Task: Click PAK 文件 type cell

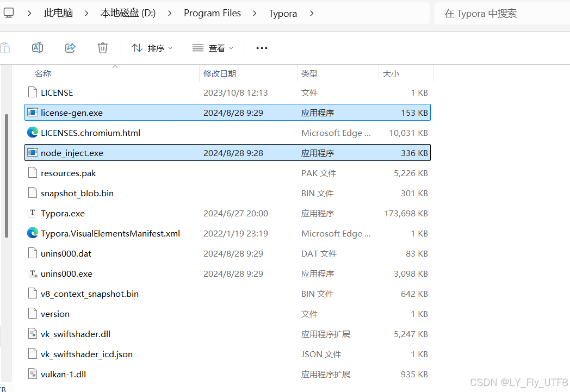Action: click(x=318, y=173)
